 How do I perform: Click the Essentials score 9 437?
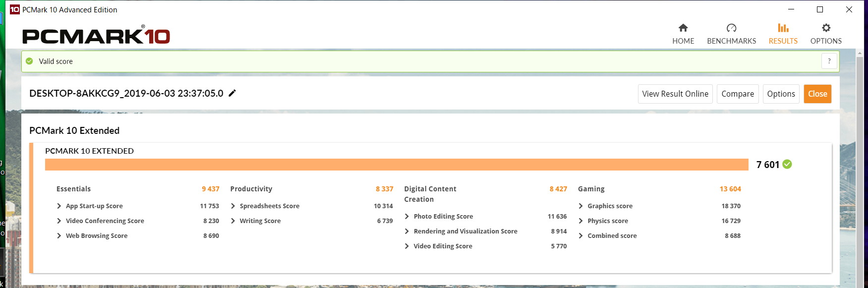pyautogui.click(x=211, y=189)
